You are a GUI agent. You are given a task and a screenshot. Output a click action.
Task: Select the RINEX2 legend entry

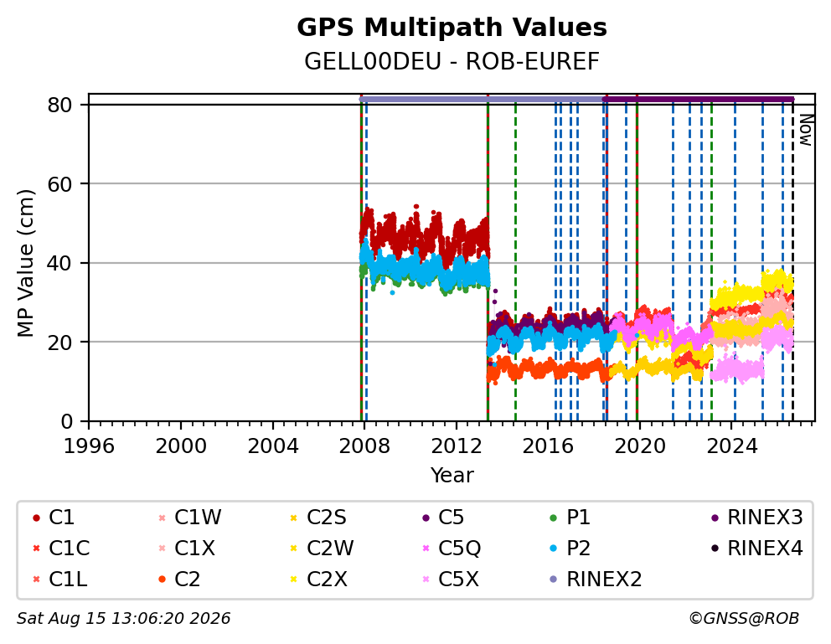(596, 580)
